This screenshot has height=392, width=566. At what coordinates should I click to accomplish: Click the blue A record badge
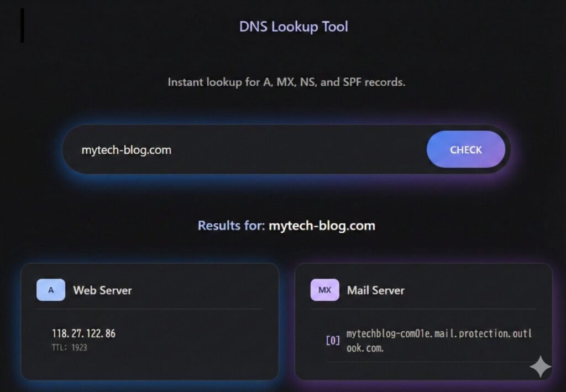[x=51, y=290]
